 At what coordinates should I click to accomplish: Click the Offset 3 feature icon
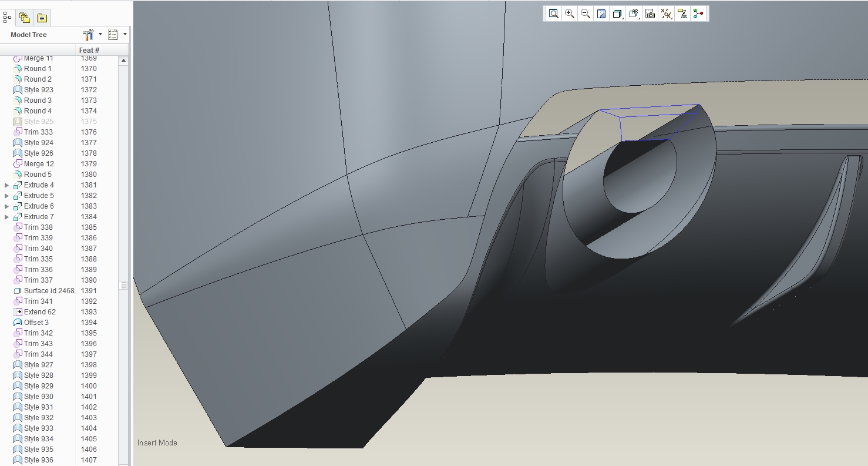point(18,323)
